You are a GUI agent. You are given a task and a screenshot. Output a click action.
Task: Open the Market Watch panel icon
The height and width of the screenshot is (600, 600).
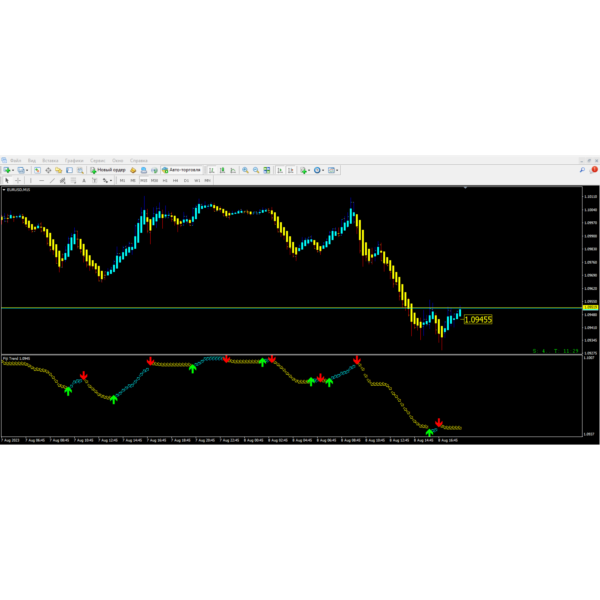click(37, 170)
